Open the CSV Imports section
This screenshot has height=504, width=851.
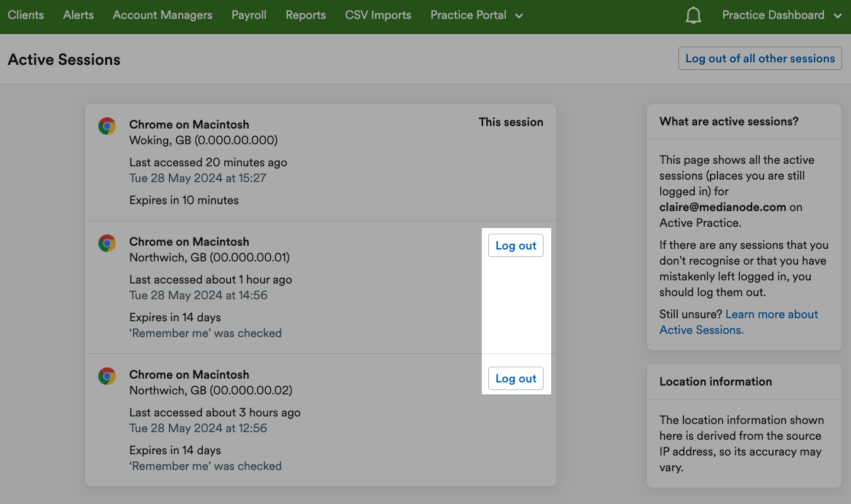[x=378, y=15]
